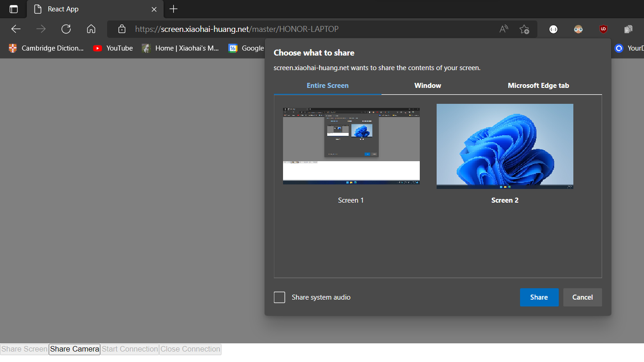Screen dimensions: 644x362
Task: Click the {...} extension icon in the toolbar
Action: (x=553, y=29)
